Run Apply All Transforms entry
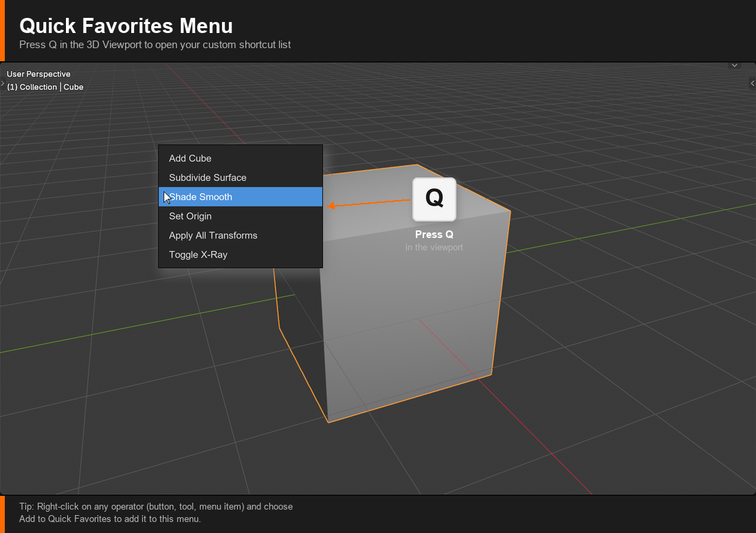The width and height of the screenshot is (756, 533). 241,235
